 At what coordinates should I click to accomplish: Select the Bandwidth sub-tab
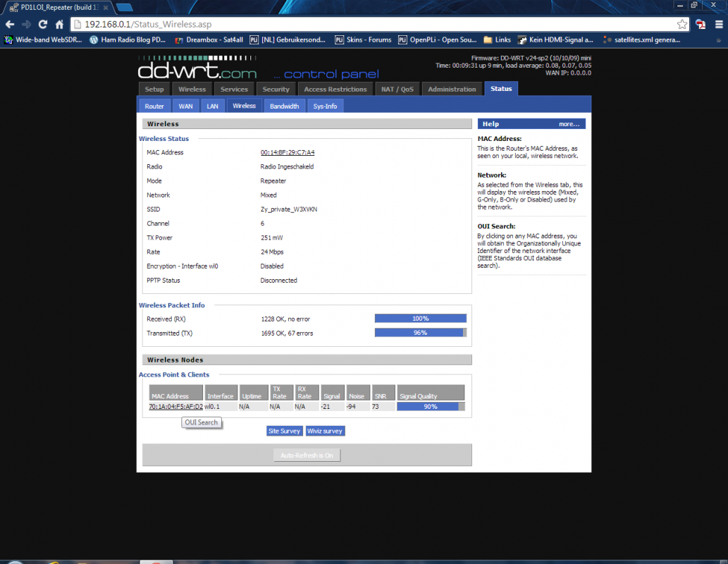coord(285,106)
